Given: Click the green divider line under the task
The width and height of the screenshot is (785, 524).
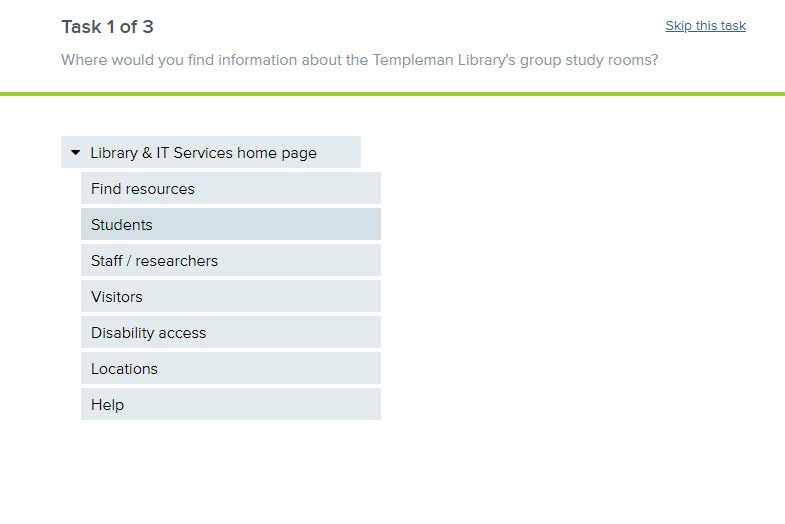Looking at the screenshot, I should coord(392,94).
